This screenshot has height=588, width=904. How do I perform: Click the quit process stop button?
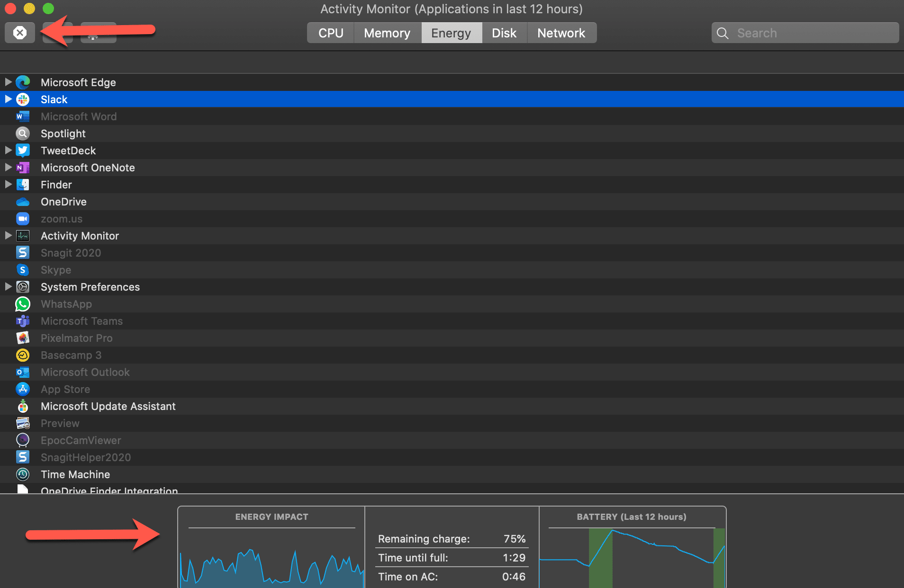pyautogui.click(x=20, y=33)
